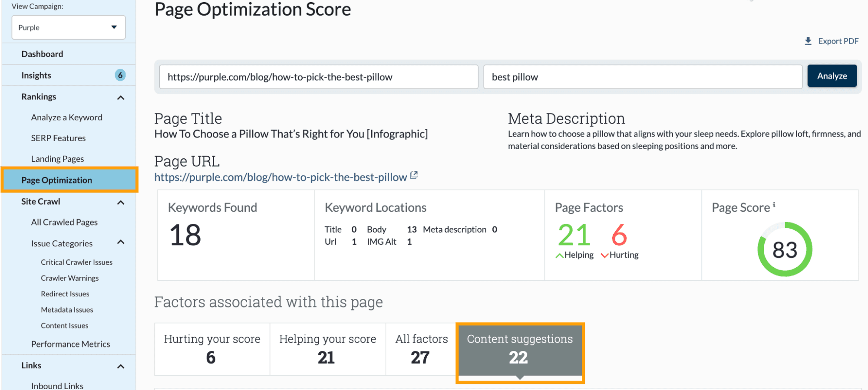Collapse the Links section chevron

click(121, 367)
